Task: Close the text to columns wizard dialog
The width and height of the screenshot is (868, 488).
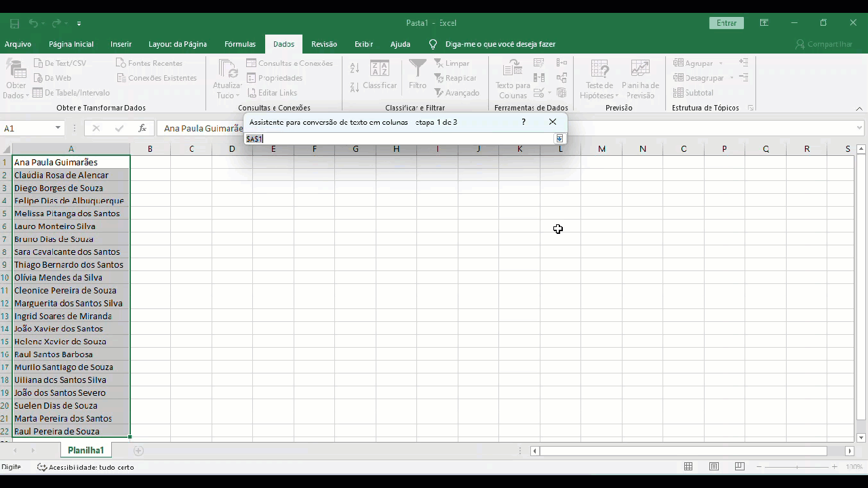Action: [553, 122]
